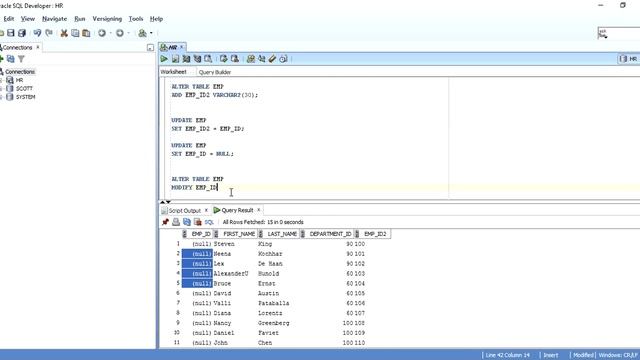The image size is (640, 360).
Task: Click the Back navigation icon
Action: 102,33
